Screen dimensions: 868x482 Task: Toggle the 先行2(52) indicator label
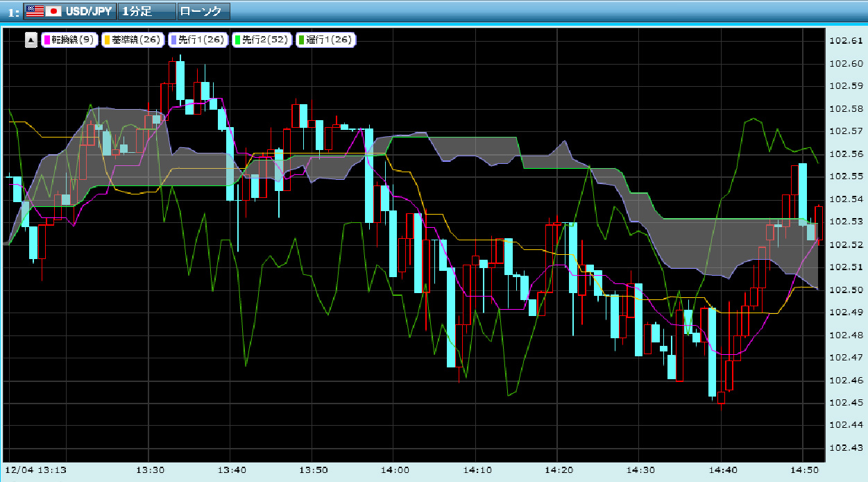click(x=262, y=40)
